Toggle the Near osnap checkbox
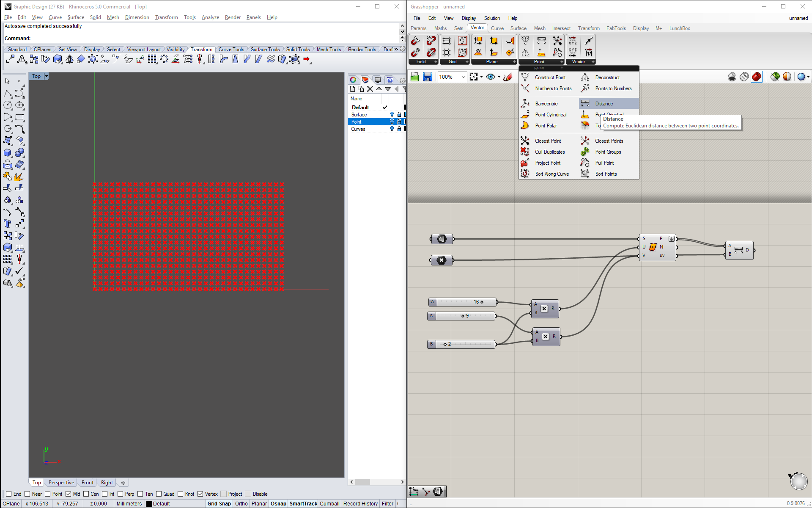This screenshot has width=812, height=508. tap(27, 494)
